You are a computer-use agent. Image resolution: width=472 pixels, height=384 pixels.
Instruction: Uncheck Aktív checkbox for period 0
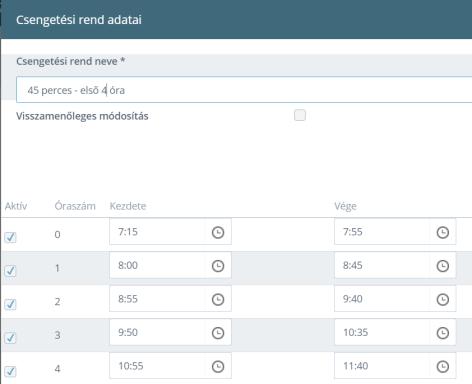click(x=10, y=237)
